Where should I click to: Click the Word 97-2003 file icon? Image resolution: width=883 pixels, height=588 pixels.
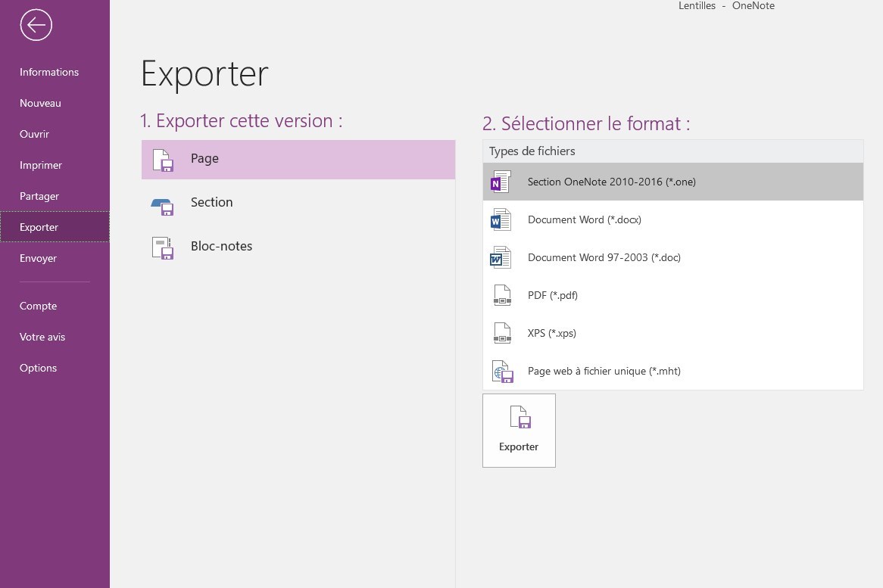coord(501,257)
